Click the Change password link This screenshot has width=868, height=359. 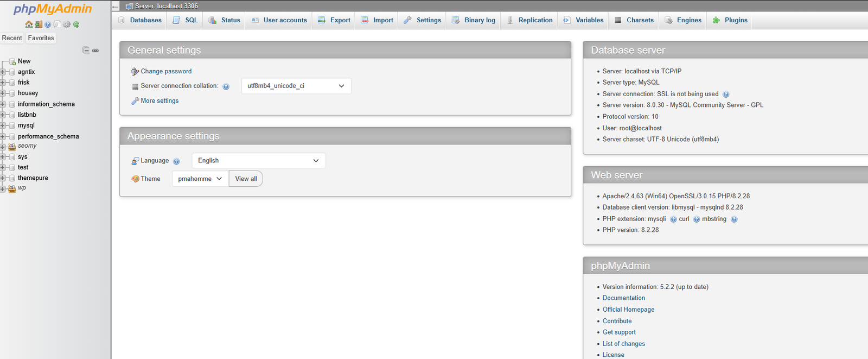166,71
